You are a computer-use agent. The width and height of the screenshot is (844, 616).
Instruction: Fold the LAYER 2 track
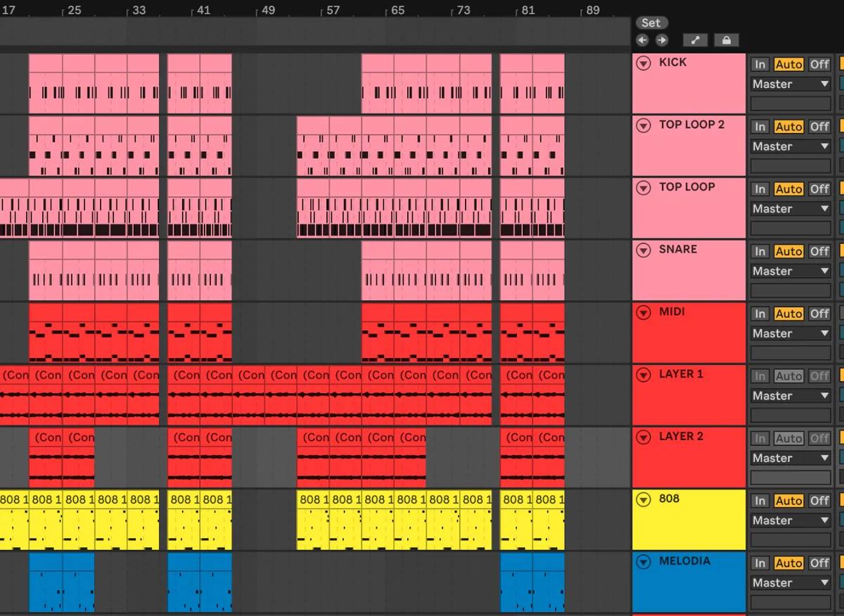[643, 437]
